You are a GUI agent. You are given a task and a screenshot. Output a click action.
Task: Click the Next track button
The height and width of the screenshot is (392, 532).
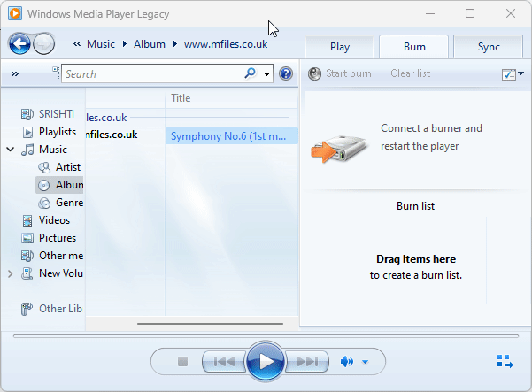(307, 362)
